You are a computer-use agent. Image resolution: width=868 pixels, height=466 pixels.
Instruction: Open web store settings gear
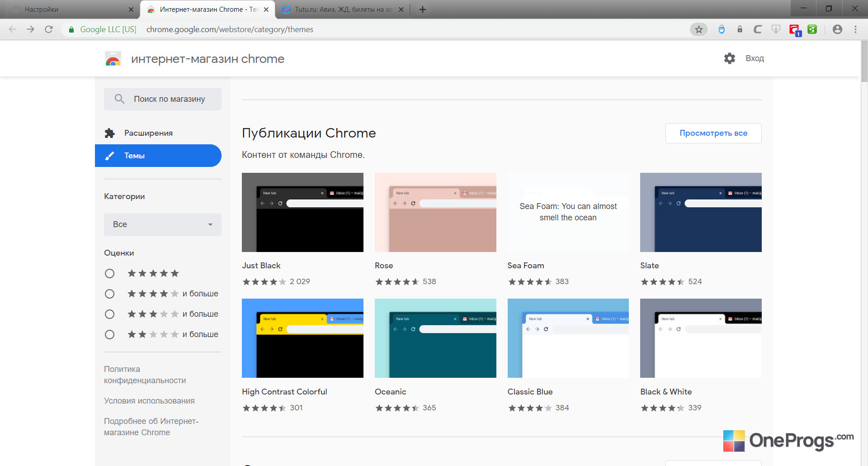click(730, 58)
